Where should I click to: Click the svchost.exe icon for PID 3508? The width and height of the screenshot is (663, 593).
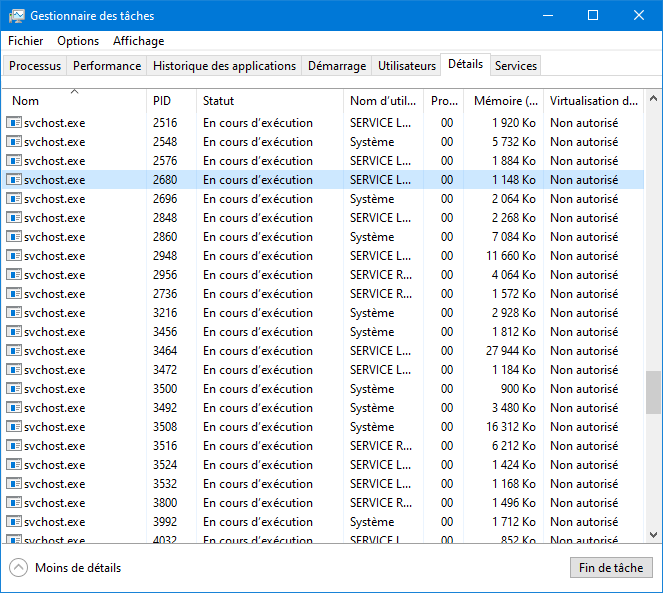(14, 427)
